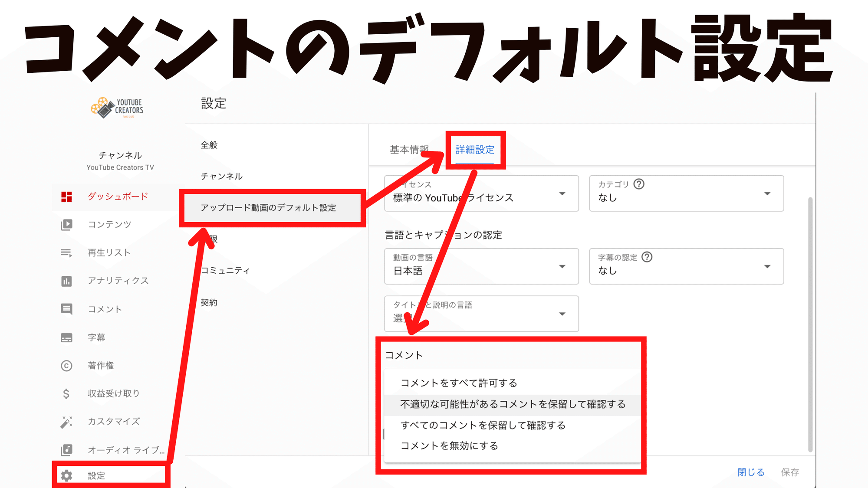Select コメントを無効にする option

point(449,445)
